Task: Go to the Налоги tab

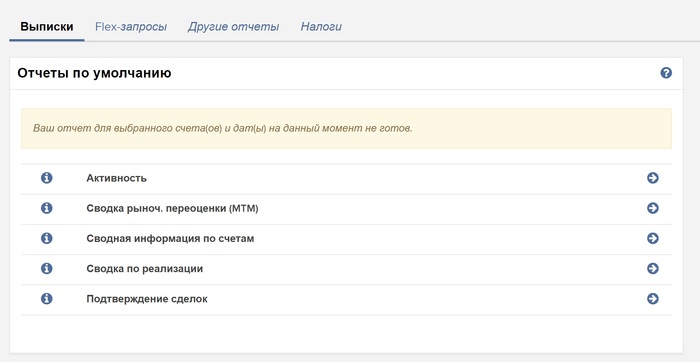Action: click(321, 27)
